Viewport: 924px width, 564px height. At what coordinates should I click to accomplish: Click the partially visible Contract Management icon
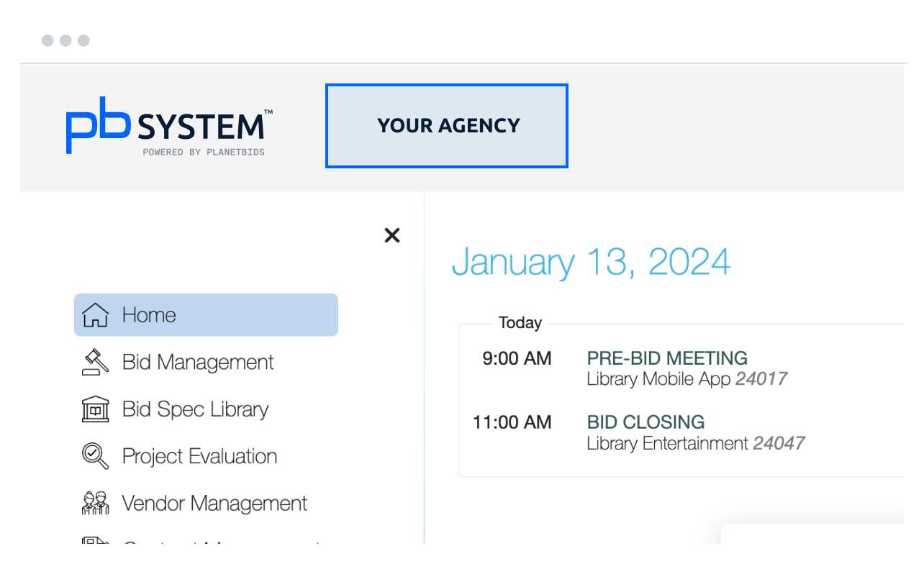point(94,543)
